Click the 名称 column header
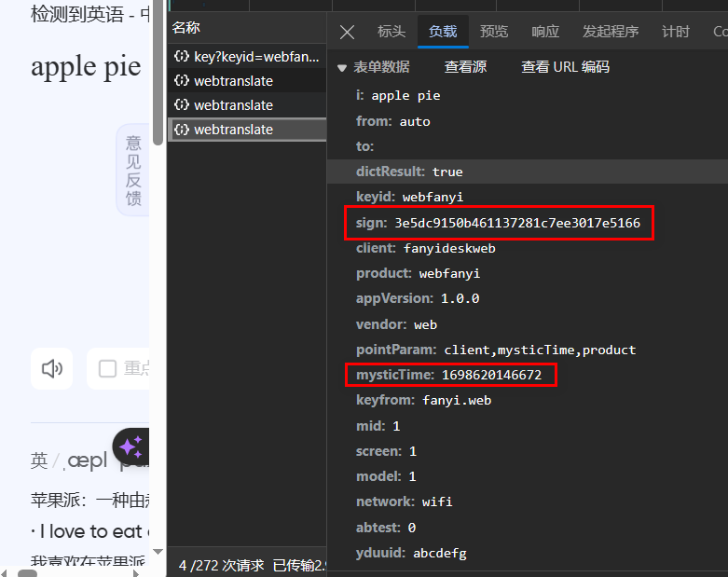Image resolution: width=728 pixels, height=577 pixels. (186, 28)
